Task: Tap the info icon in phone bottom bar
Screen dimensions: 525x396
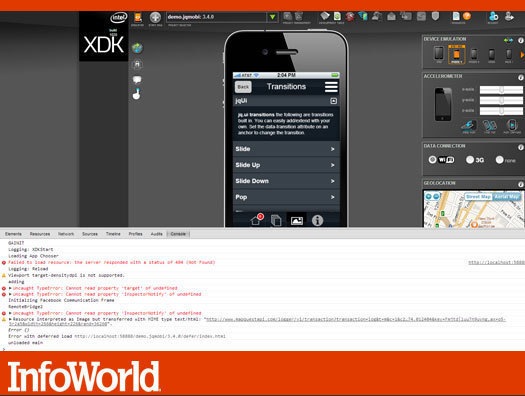Action: [x=317, y=220]
